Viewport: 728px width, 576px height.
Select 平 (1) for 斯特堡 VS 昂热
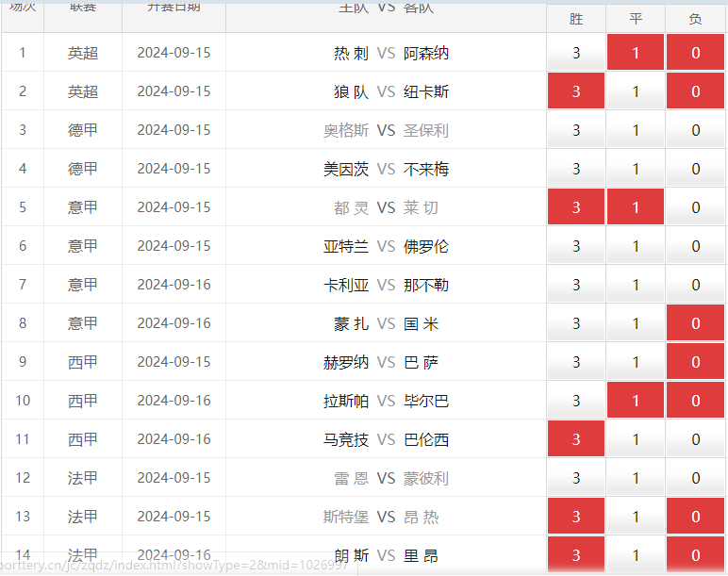pyautogui.click(x=636, y=517)
